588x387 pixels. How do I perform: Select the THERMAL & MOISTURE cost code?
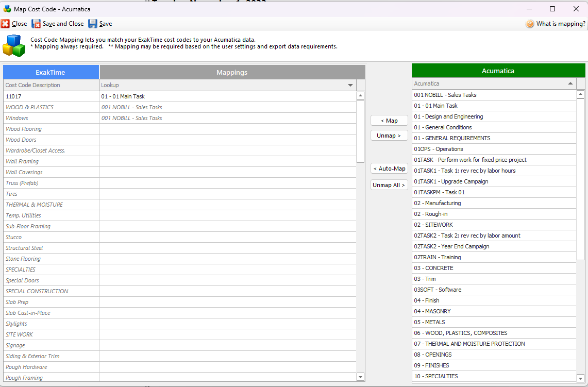(x=52, y=205)
